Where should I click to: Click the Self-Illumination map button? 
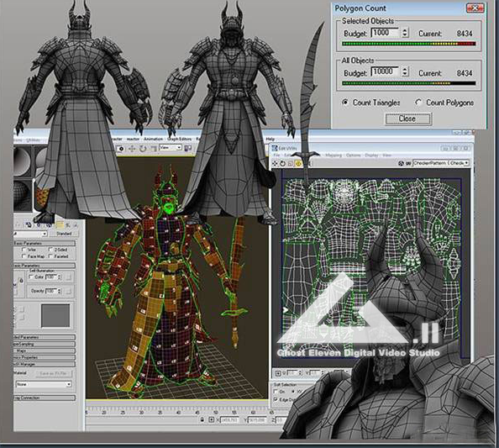pyautogui.click(x=68, y=277)
